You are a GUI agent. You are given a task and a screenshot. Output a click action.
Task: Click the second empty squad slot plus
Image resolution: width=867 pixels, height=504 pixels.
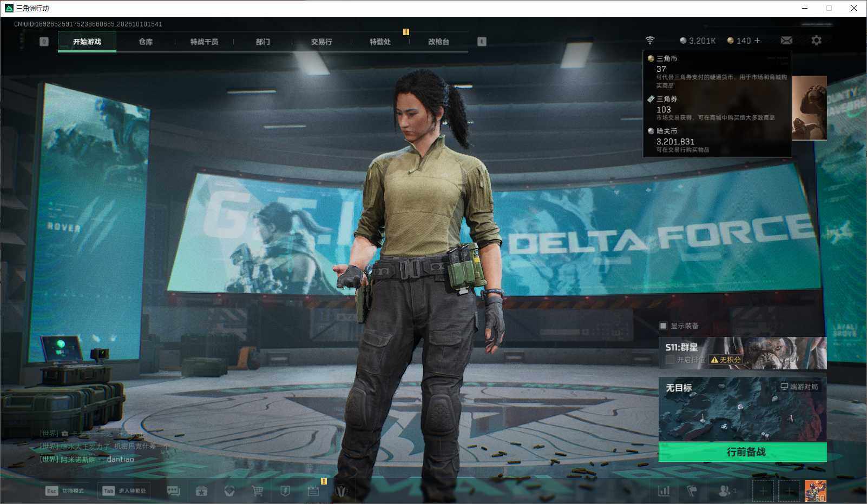[789, 491]
